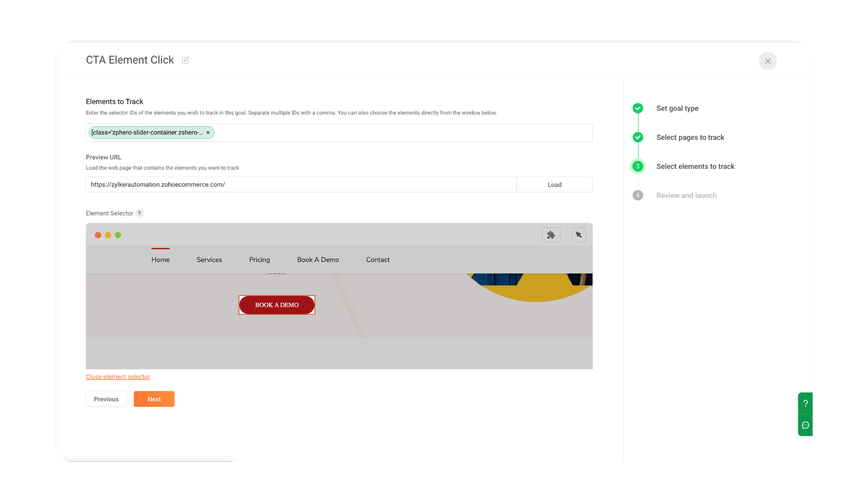868x488 pixels.
Task: Focus the Preview URL input field
Action: pos(301,185)
